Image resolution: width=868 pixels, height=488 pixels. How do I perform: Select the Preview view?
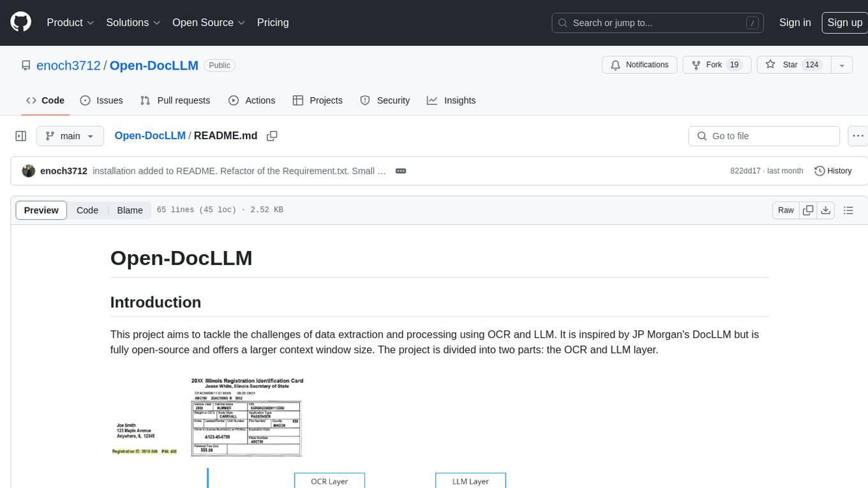tap(41, 210)
